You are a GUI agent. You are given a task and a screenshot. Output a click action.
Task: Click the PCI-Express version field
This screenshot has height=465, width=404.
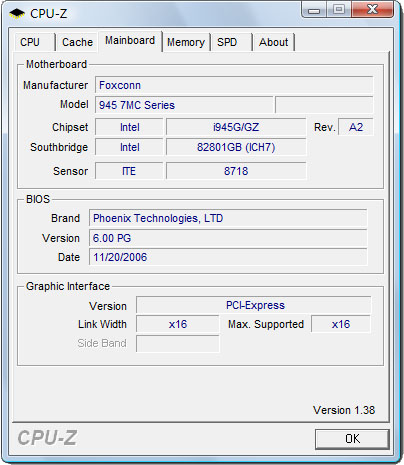254,305
